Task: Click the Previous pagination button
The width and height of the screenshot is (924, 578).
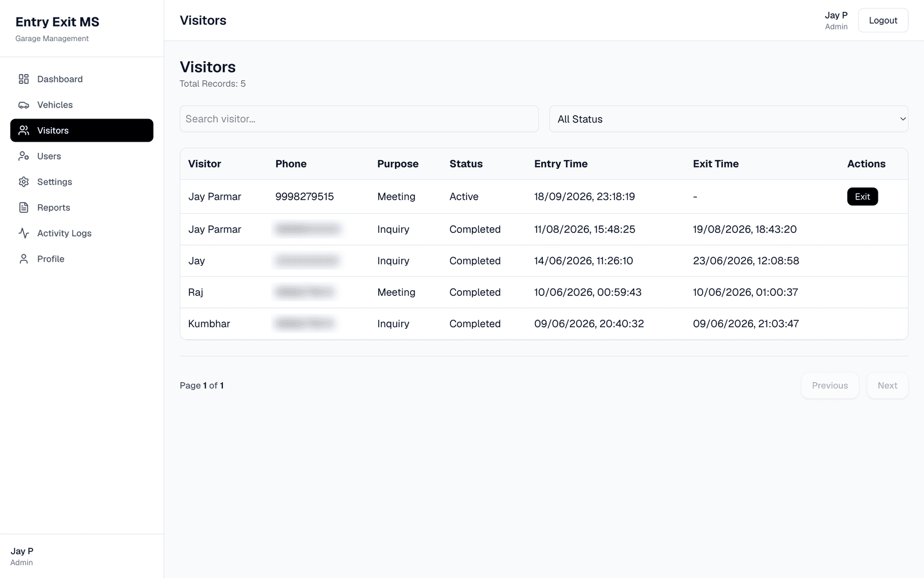Action: 830,386
